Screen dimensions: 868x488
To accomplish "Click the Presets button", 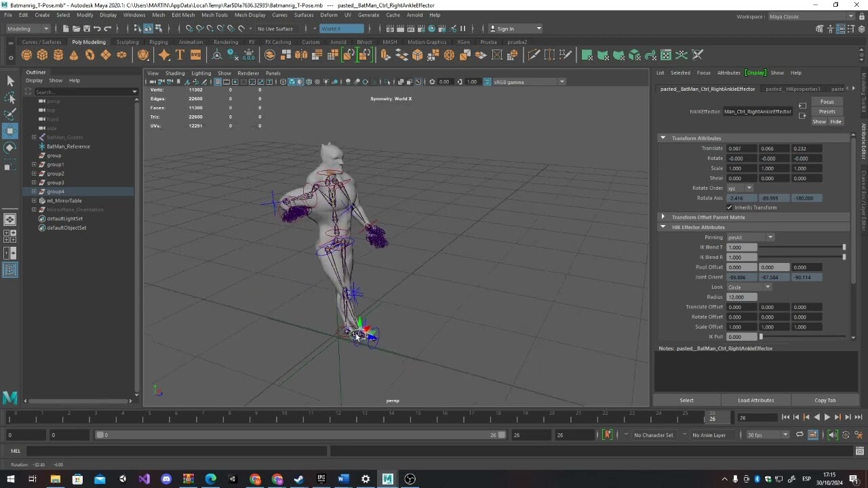I will click(x=827, y=111).
